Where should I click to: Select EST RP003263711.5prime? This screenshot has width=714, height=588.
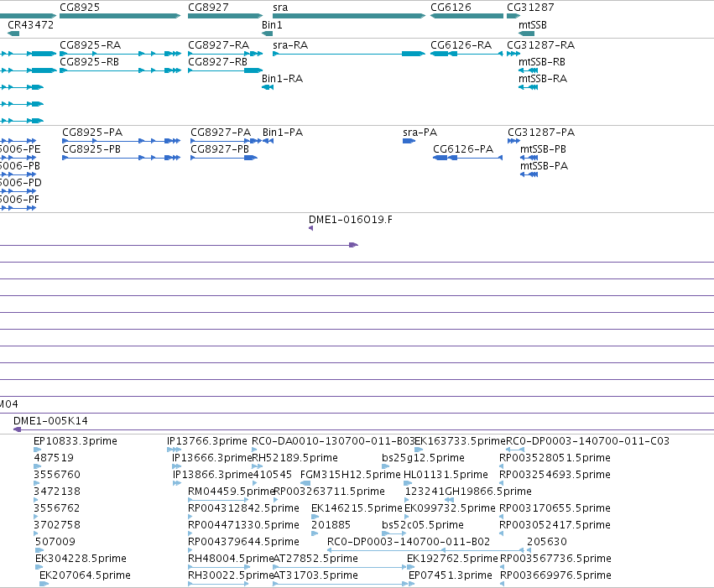329,492
